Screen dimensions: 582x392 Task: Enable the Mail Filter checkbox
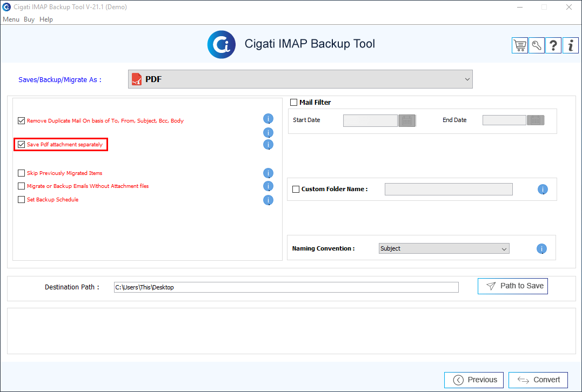293,103
